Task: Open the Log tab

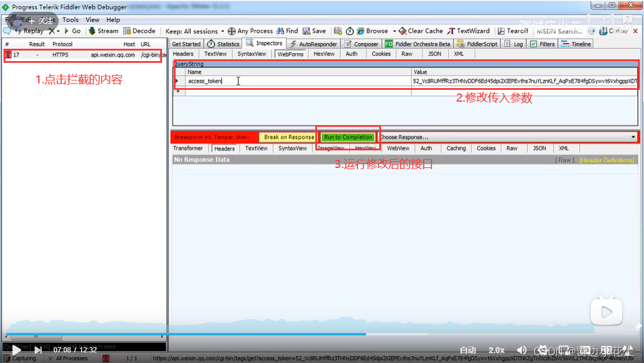Action: coord(514,44)
